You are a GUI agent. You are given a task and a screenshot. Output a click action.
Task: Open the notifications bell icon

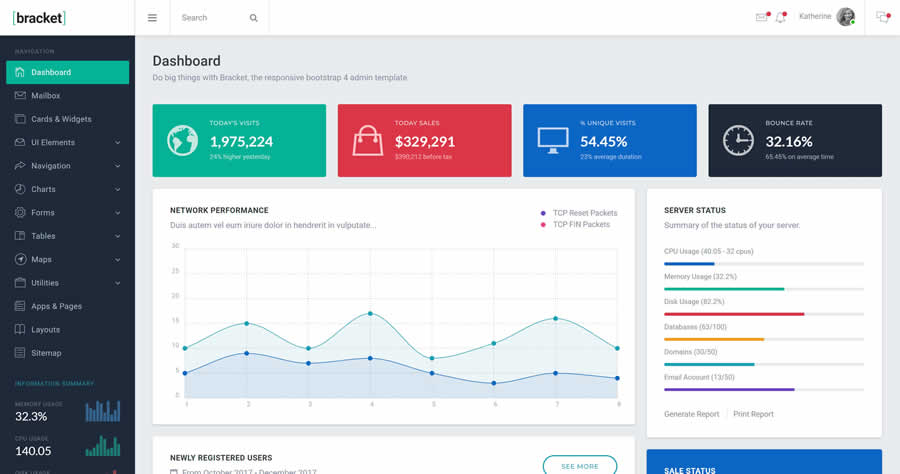pyautogui.click(x=781, y=17)
